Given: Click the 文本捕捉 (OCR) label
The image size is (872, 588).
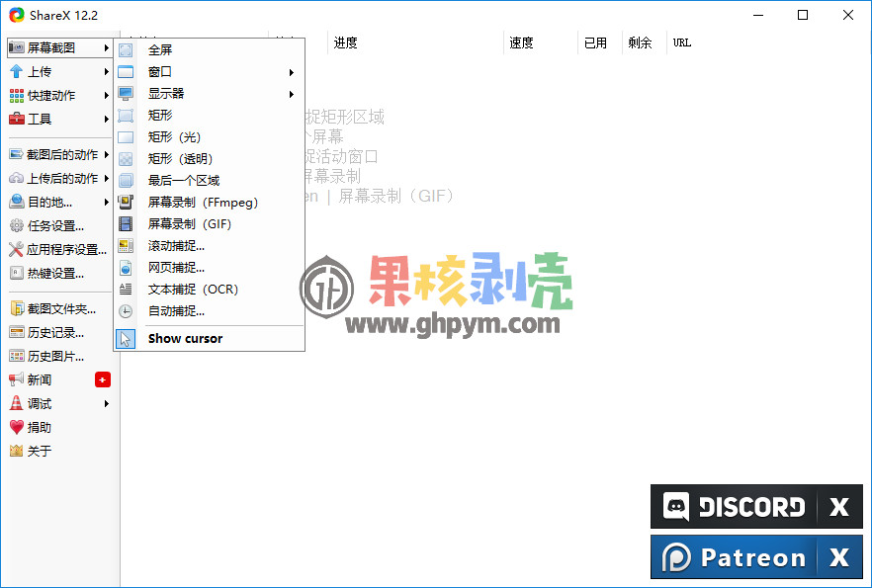Looking at the screenshot, I should (193, 289).
